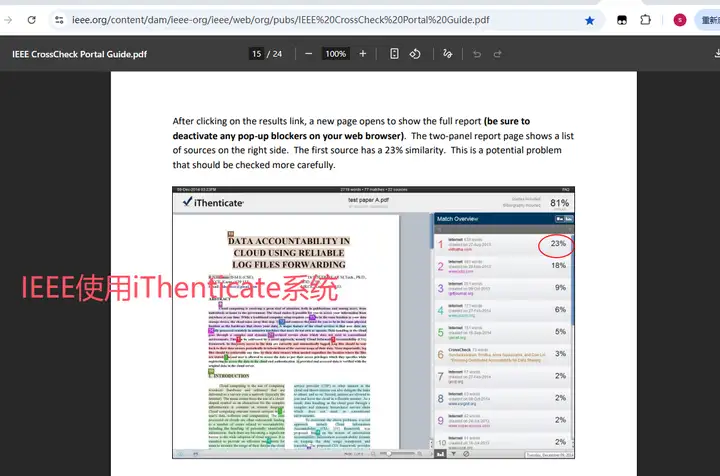Reload the page with the refresh icon
This screenshot has width=720, height=476.
coord(32,20)
